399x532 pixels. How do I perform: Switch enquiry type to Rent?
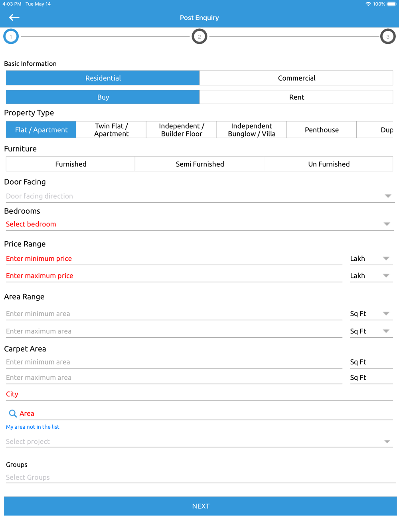tap(296, 97)
